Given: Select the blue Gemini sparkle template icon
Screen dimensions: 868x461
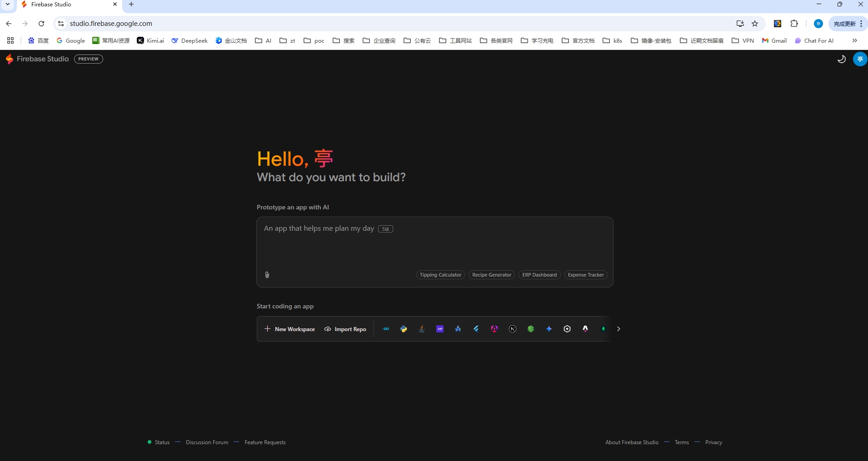Looking at the screenshot, I should coord(549,329).
